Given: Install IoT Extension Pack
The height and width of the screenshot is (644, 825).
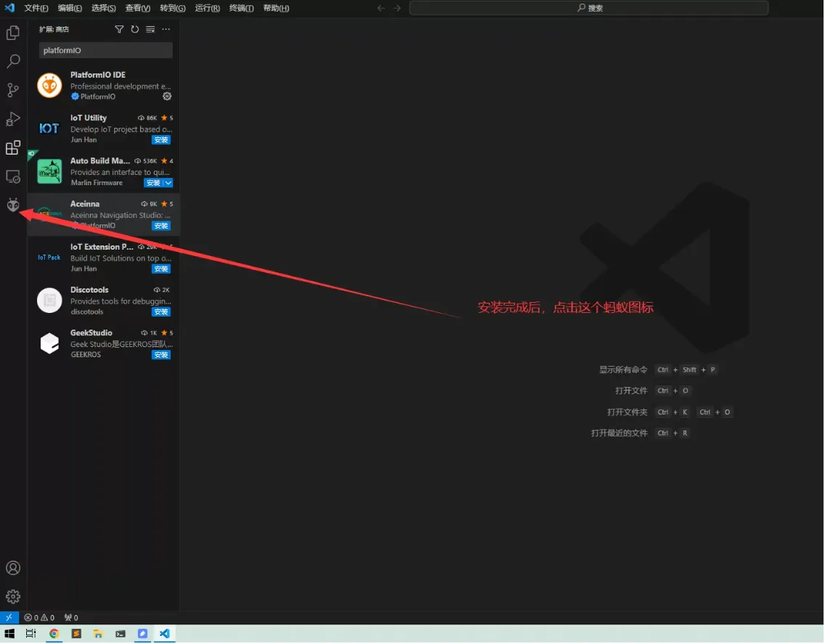Looking at the screenshot, I should [161, 269].
